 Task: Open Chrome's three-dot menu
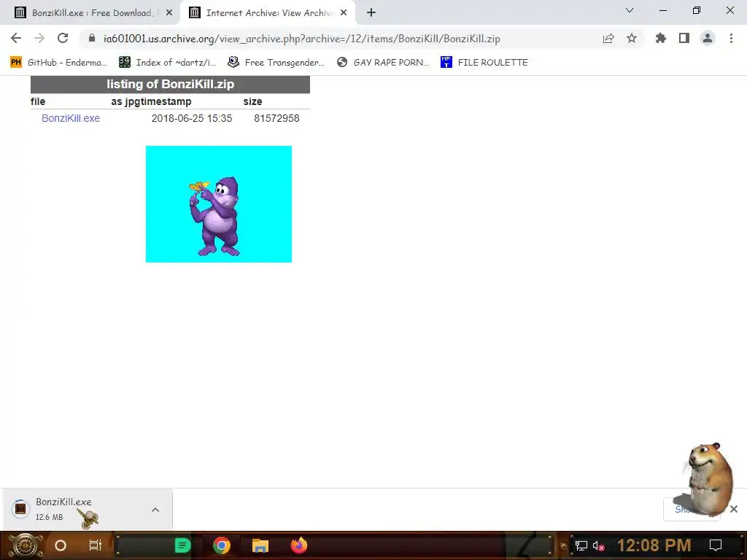click(731, 38)
